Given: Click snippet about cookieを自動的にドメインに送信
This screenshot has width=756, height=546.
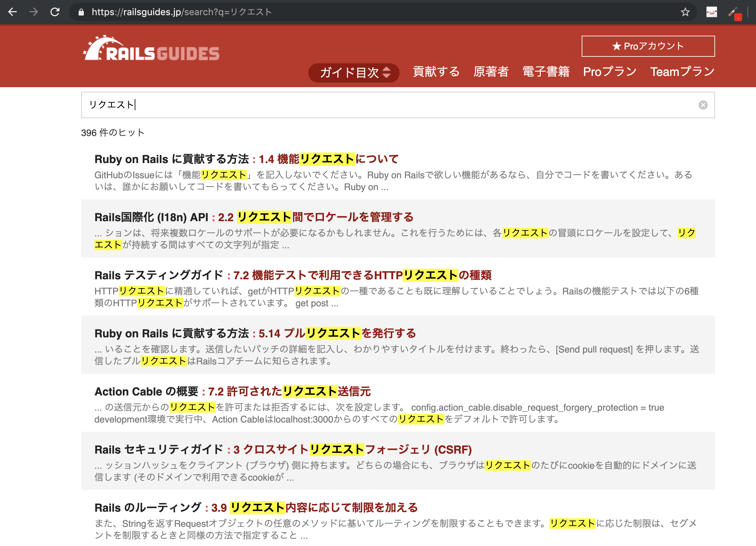Looking at the screenshot, I should pyautogui.click(x=396, y=471).
